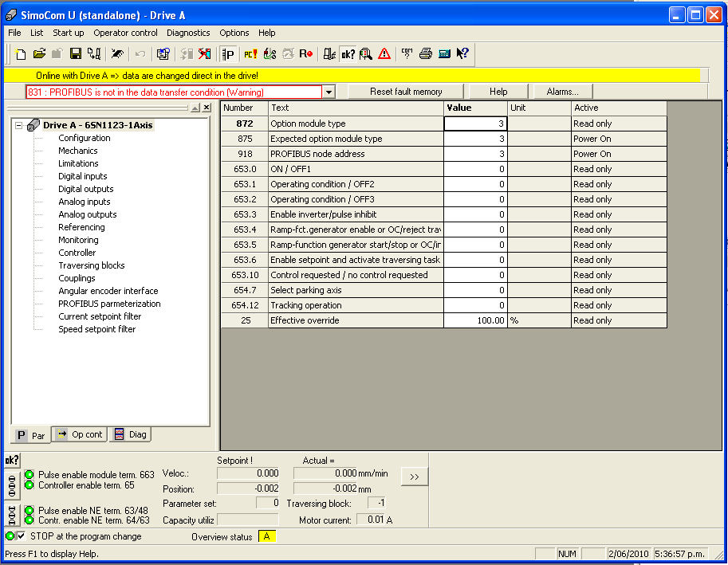Screen dimensions: 728x565
Task: Click the >> expand button near Actual values
Action: [x=414, y=477]
